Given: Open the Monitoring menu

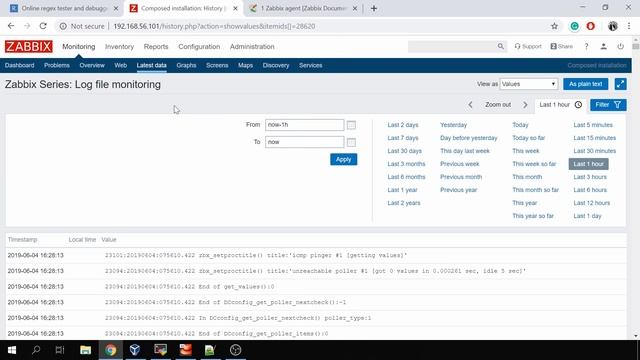Looking at the screenshot, I should tap(79, 47).
